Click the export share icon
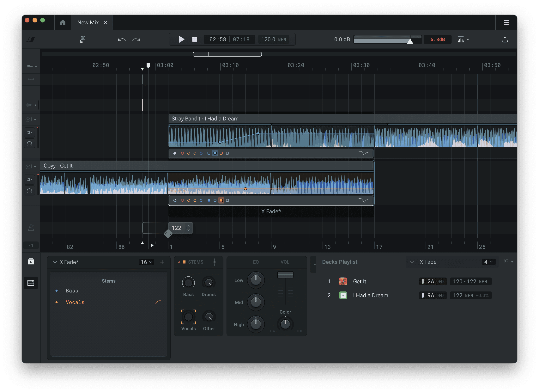Screen dimensions: 539x392 [x=505, y=40]
